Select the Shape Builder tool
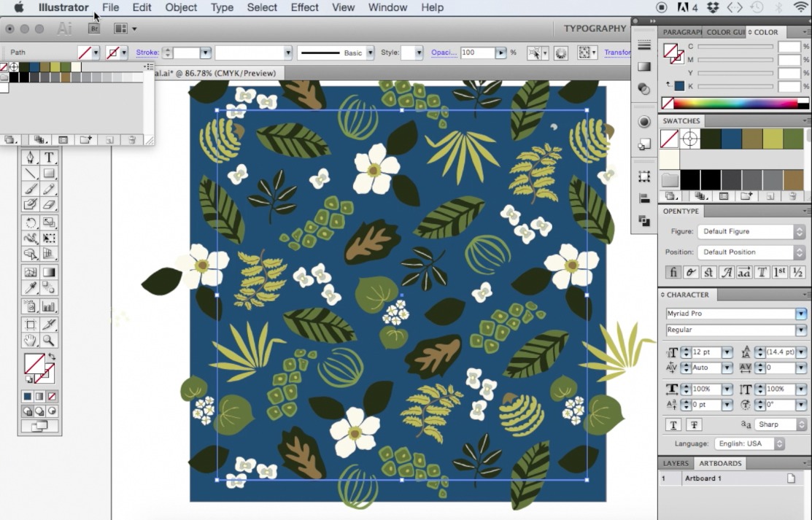 (30, 254)
